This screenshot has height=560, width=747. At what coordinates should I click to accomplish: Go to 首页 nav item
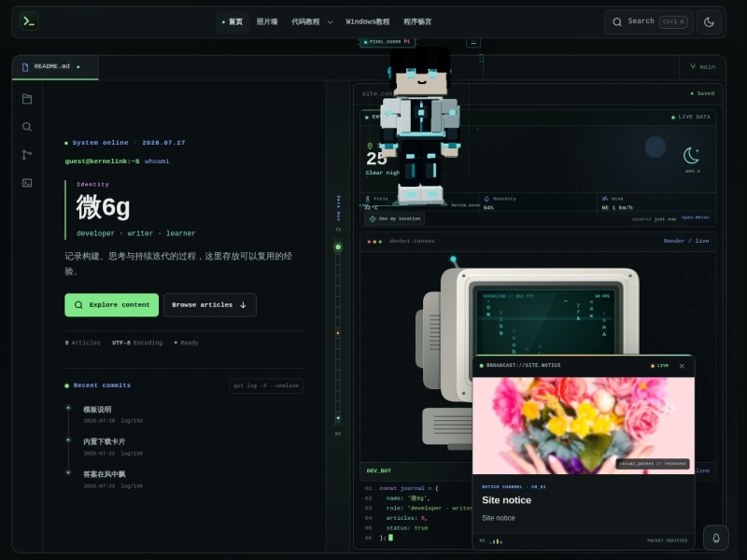click(x=233, y=21)
